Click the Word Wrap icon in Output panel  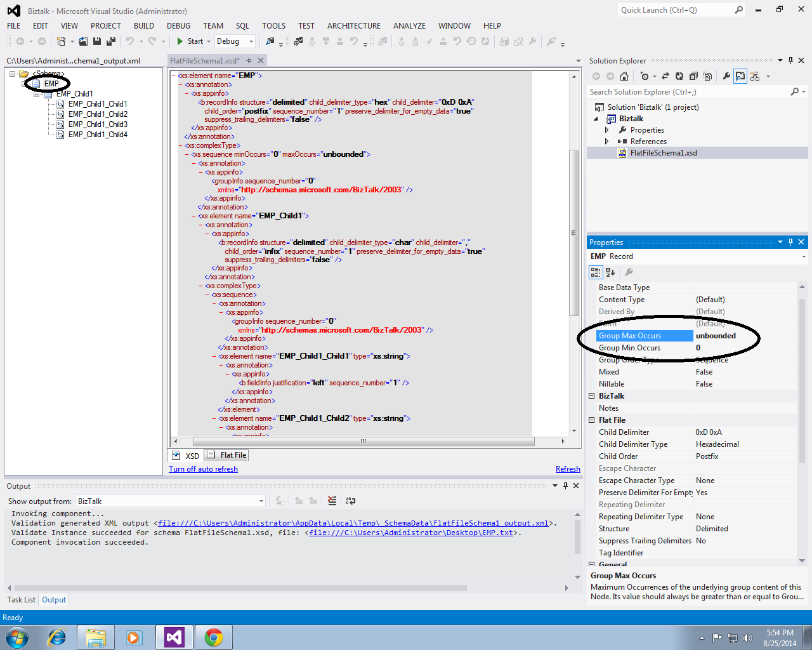(x=350, y=501)
